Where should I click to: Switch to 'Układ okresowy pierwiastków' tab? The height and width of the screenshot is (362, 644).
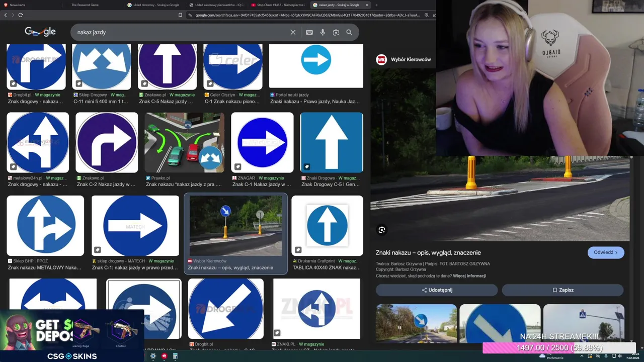tap(216, 5)
